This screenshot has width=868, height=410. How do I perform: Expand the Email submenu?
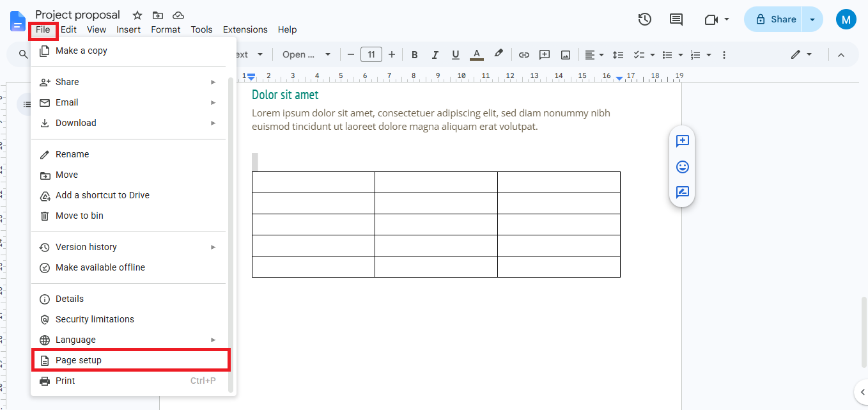coord(128,102)
